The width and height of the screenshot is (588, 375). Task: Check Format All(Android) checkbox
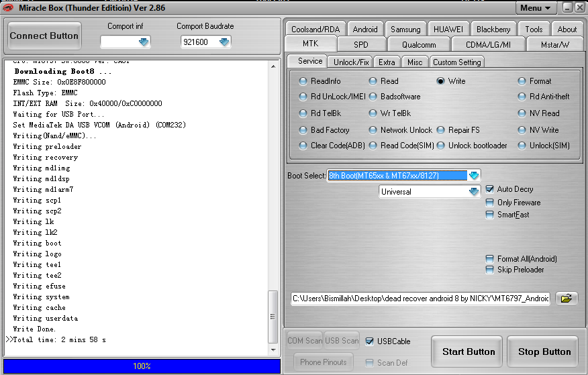[x=489, y=259]
